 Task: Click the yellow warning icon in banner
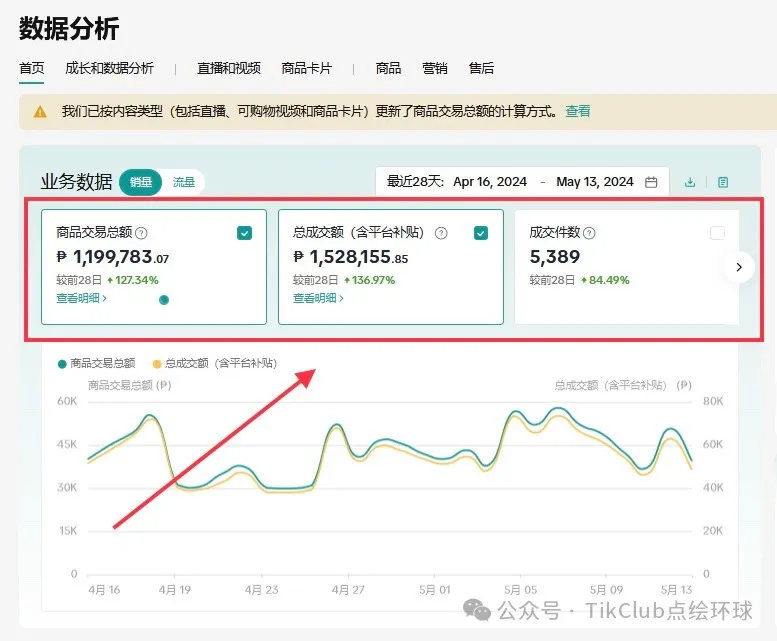(x=40, y=112)
